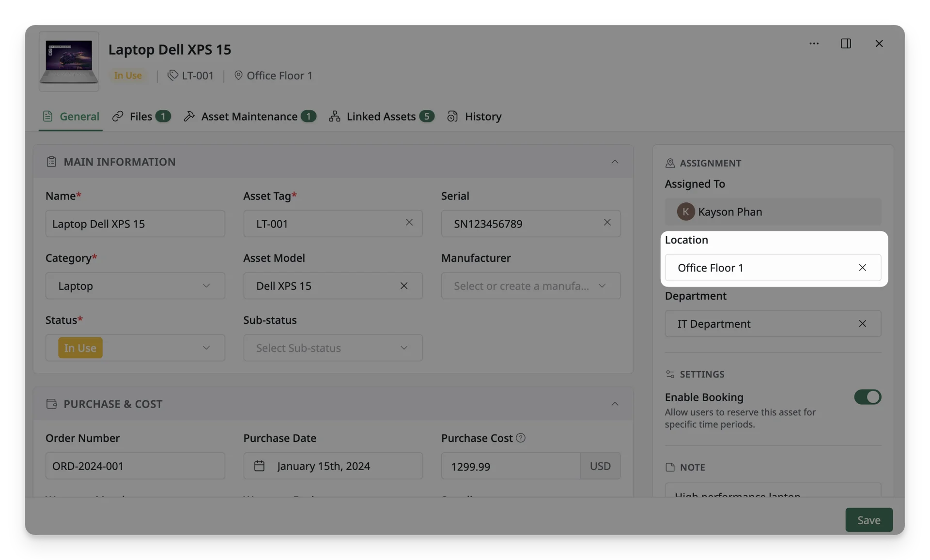Open the Files tab

coord(141,116)
